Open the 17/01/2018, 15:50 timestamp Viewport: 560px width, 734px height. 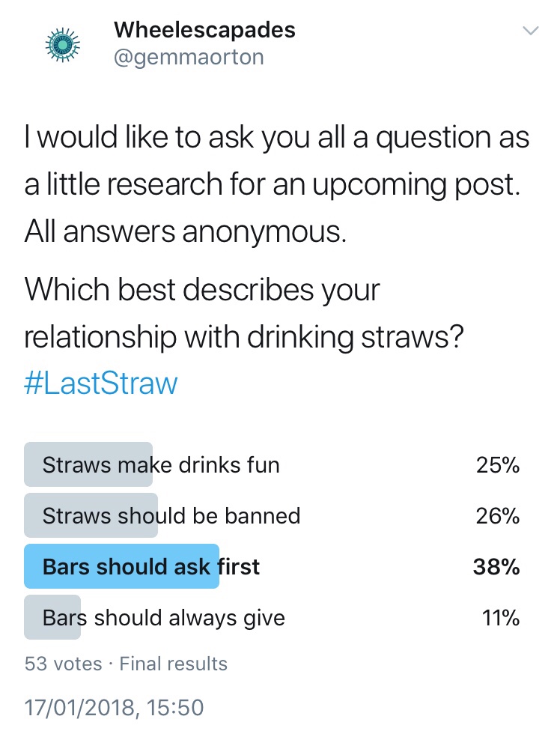click(x=113, y=708)
